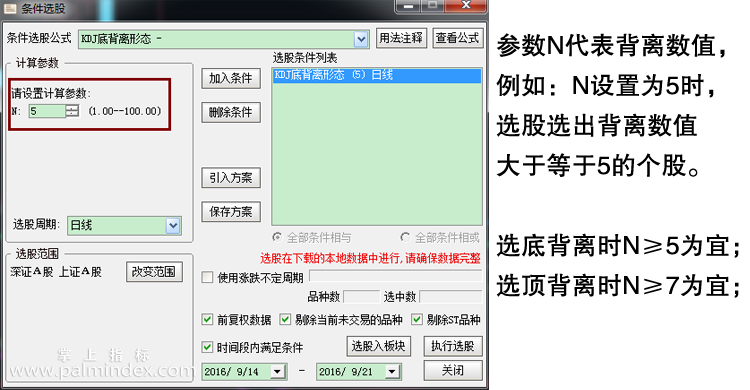Image resolution: width=750 pixels, height=390 pixels.
Task: Uncheck 前复权数据 checkbox
Action: click(207, 319)
